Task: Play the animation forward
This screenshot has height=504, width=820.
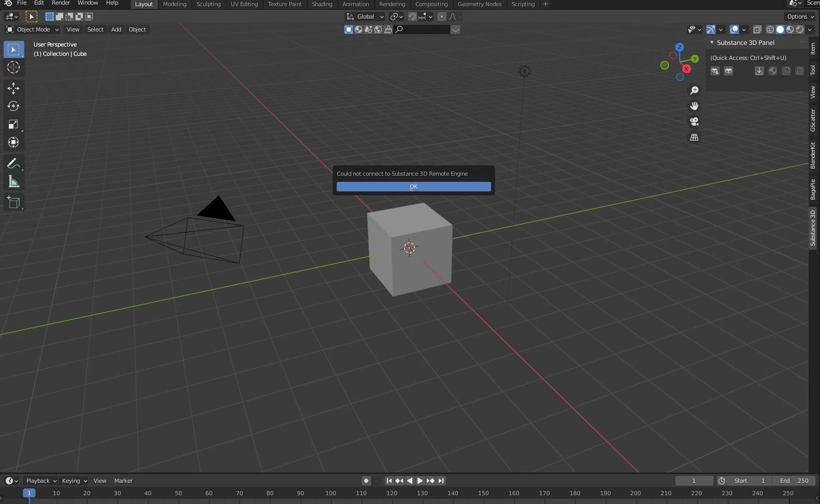Action: pos(420,481)
